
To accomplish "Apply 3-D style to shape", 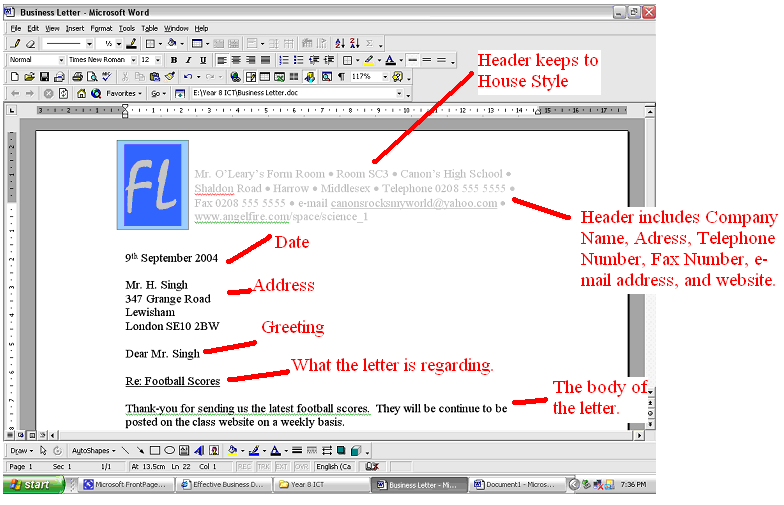I will tap(356, 450).
